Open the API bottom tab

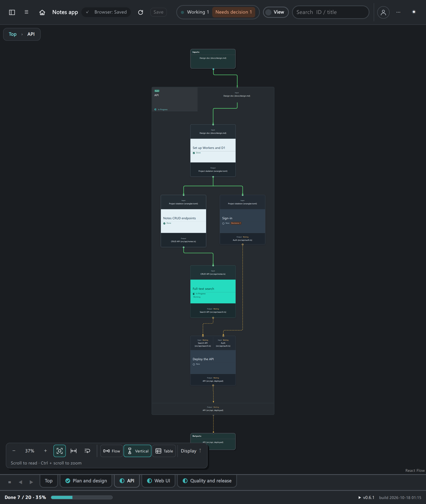127,481
